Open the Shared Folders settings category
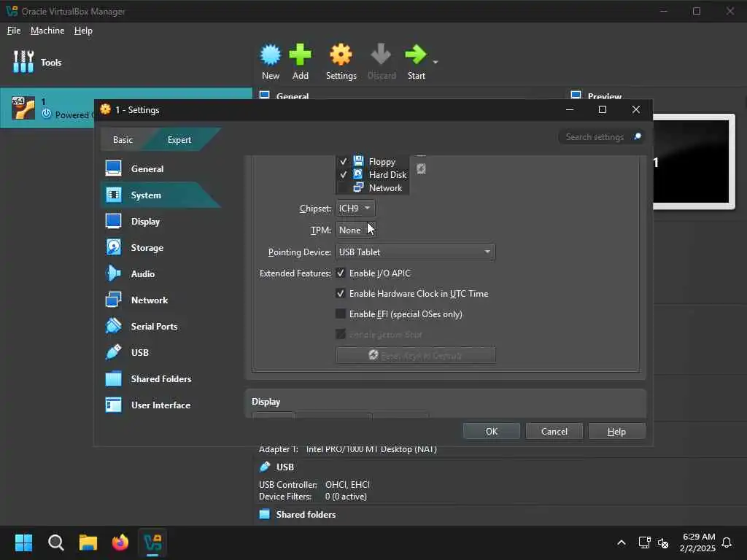Screen dimensions: 747x560 coord(160,378)
